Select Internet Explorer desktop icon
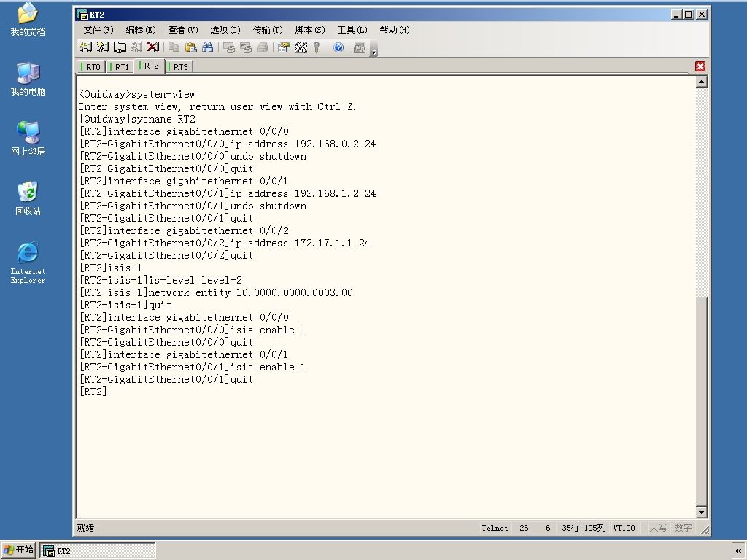This screenshot has width=747, height=560. pyautogui.click(x=28, y=263)
